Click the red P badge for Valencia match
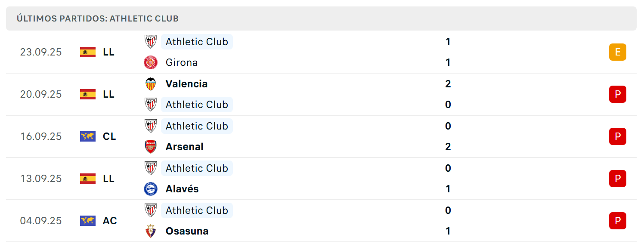 [618, 94]
